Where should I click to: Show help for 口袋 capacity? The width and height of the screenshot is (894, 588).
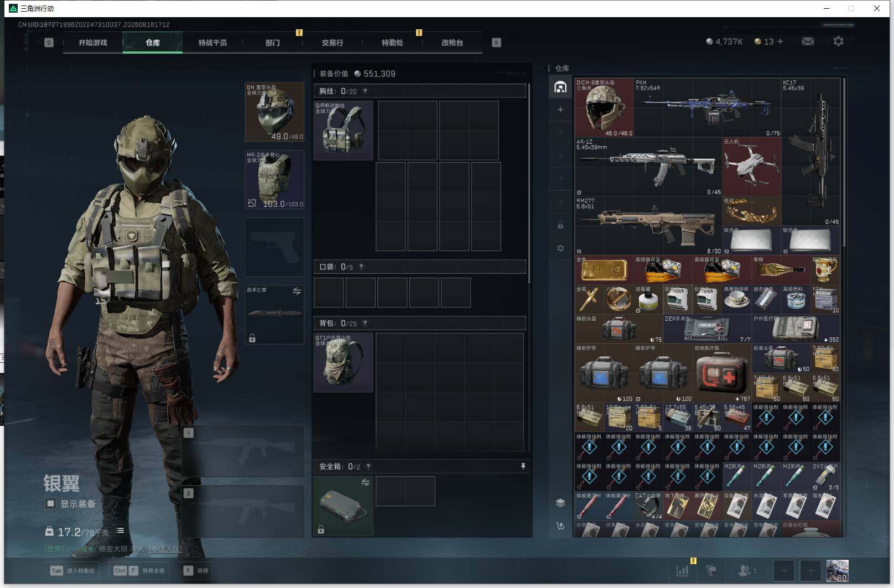[x=361, y=267]
